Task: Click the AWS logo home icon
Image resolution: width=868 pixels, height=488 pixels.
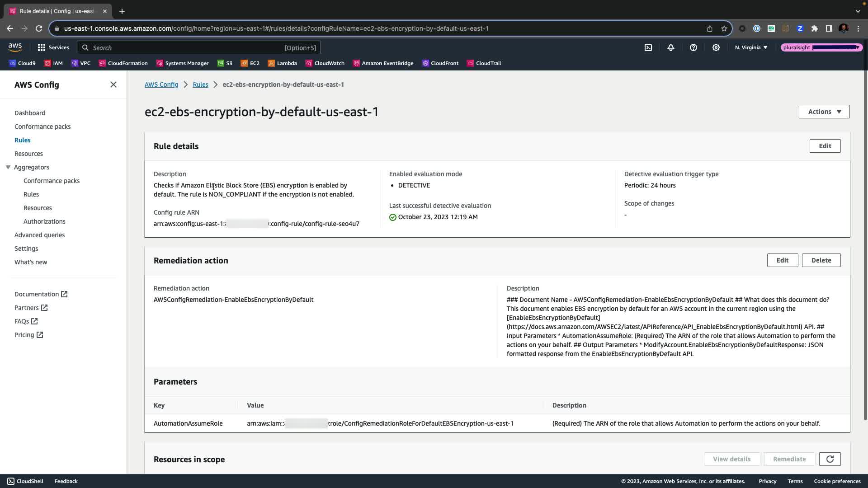Action: 15,47
